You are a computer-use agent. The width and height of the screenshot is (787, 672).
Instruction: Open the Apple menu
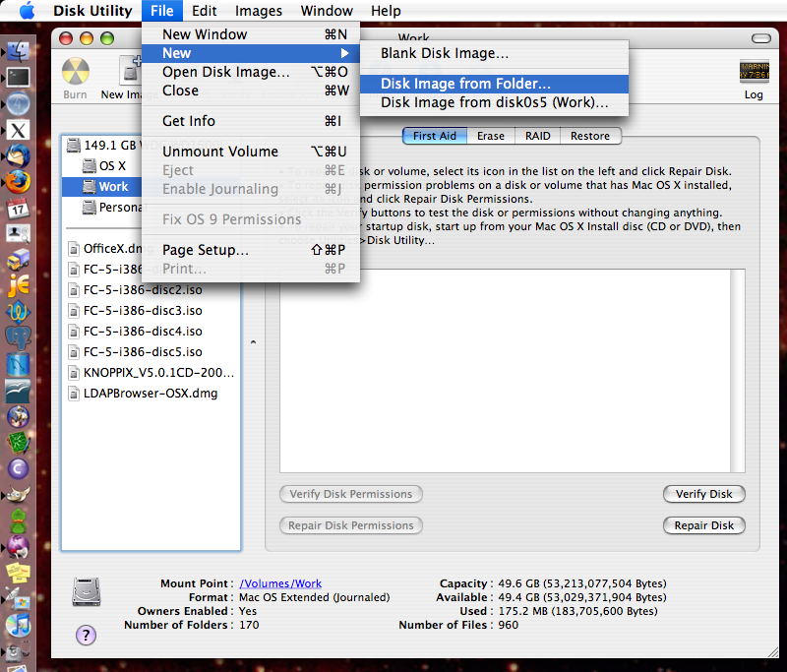coord(27,11)
